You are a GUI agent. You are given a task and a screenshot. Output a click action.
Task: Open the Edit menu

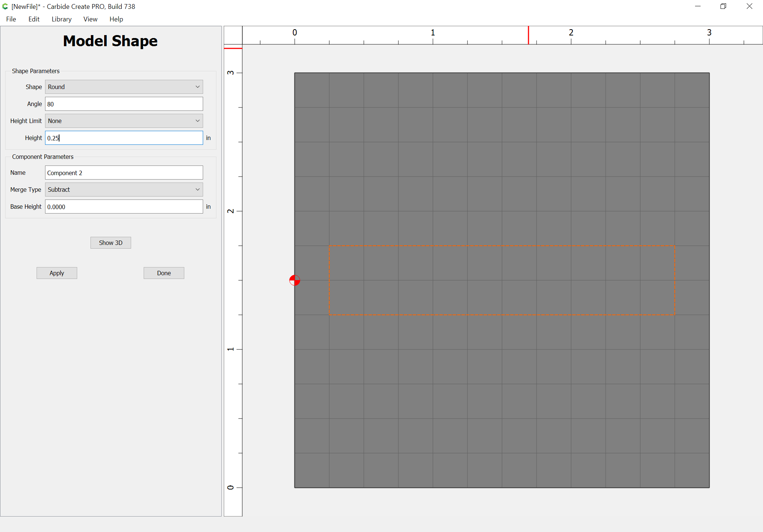34,19
